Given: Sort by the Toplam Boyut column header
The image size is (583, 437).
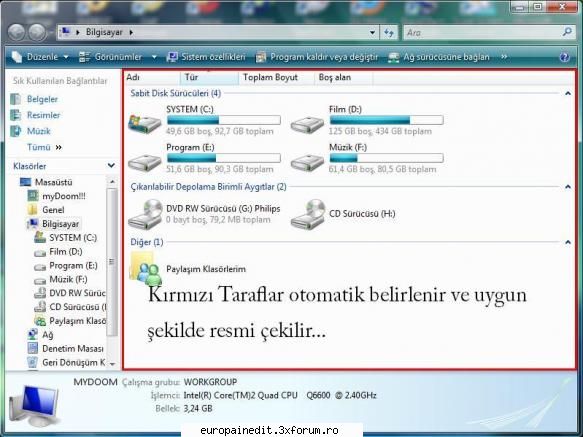Looking at the screenshot, I should point(277,77).
